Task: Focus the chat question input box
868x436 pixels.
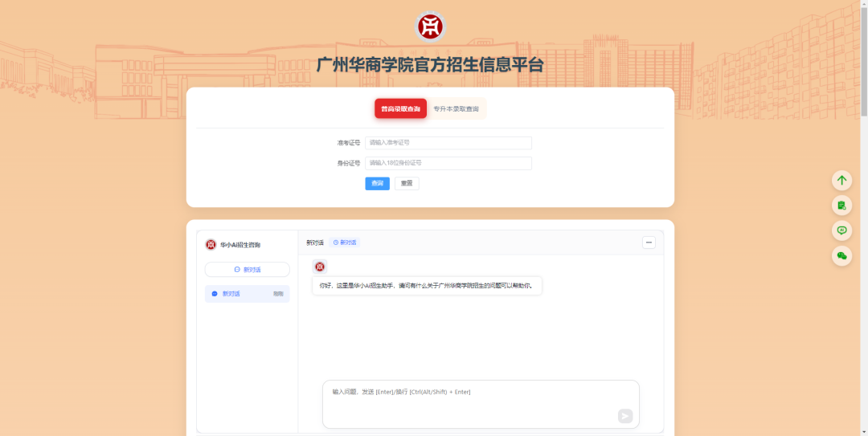Action: (x=481, y=404)
